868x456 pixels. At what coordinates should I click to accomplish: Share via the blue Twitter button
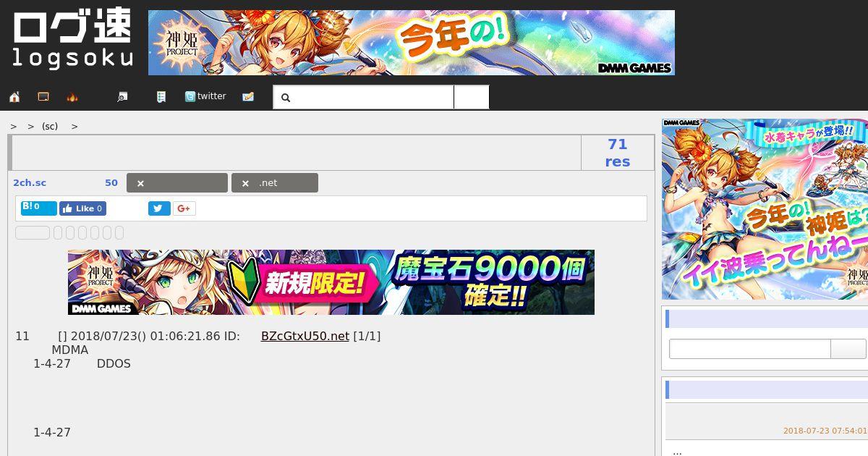159,208
